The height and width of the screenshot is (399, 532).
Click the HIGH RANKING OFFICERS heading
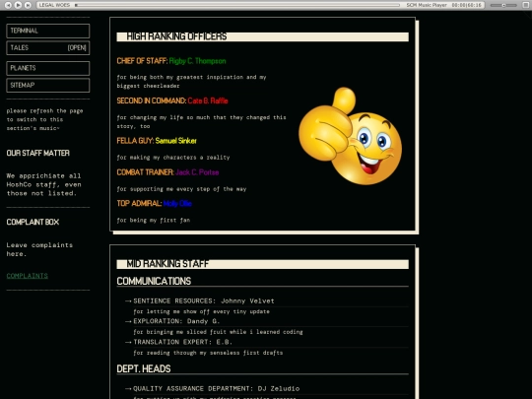(x=176, y=36)
